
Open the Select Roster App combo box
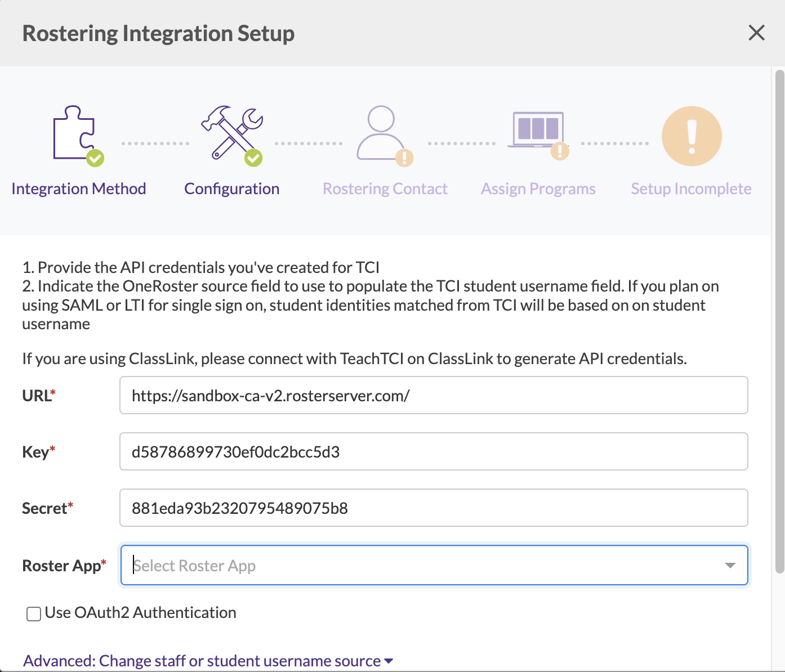pos(394,565)
